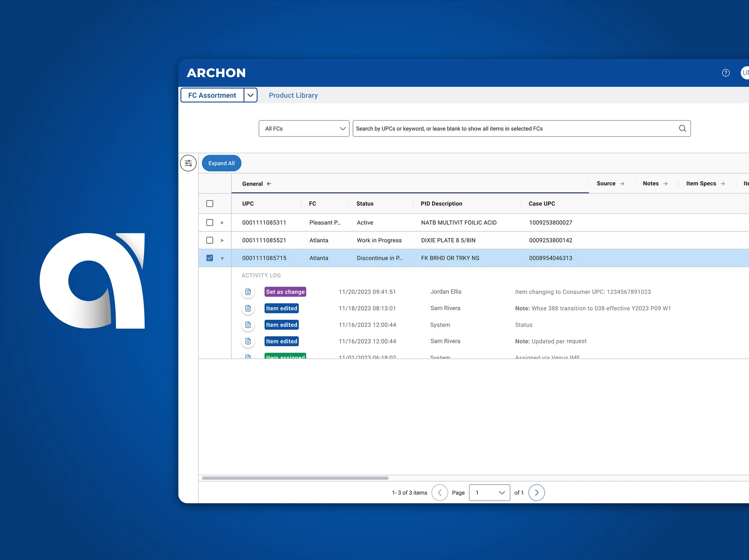Go to the previous page arrow
The height and width of the screenshot is (560, 749).
439,493
